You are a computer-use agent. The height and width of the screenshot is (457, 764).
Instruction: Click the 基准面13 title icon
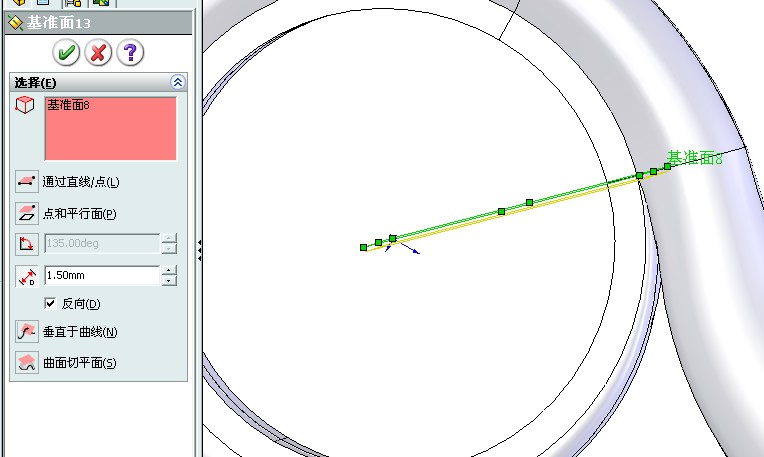coord(16,23)
